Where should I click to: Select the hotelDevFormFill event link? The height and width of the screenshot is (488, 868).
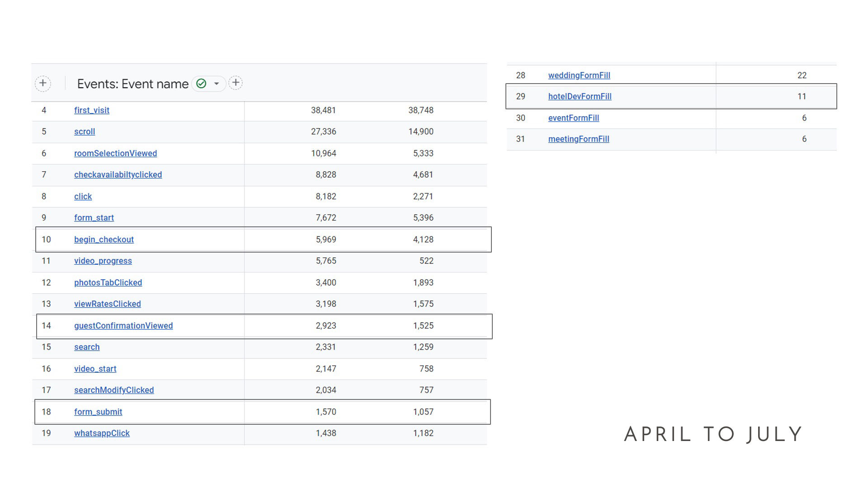coord(580,96)
